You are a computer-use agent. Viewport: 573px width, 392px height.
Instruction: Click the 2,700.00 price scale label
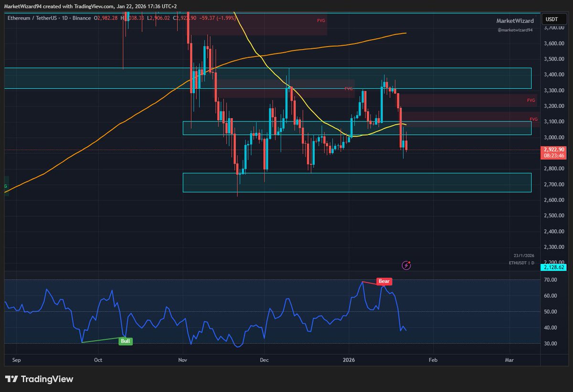(x=554, y=184)
